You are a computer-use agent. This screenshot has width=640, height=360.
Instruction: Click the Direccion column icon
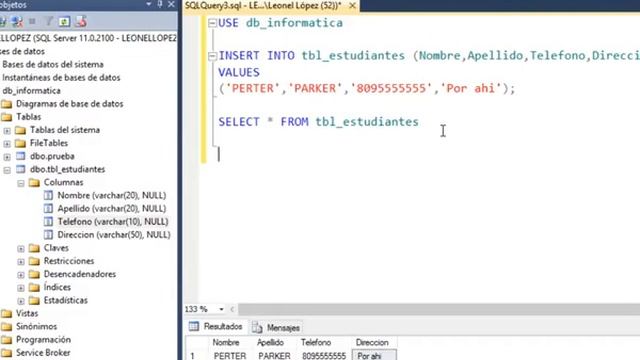click(48, 235)
